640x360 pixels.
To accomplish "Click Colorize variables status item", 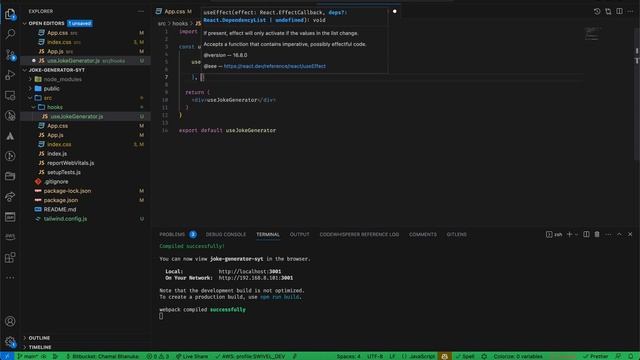I will [518, 356].
